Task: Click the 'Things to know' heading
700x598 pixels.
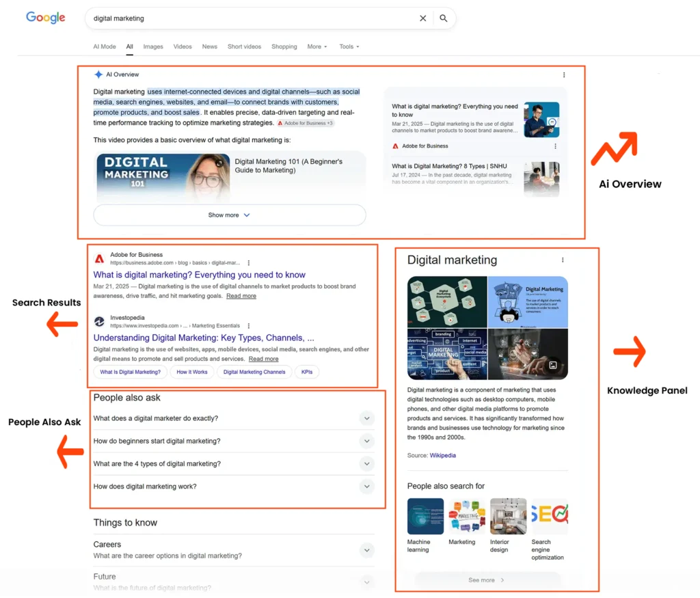Action: click(x=125, y=523)
